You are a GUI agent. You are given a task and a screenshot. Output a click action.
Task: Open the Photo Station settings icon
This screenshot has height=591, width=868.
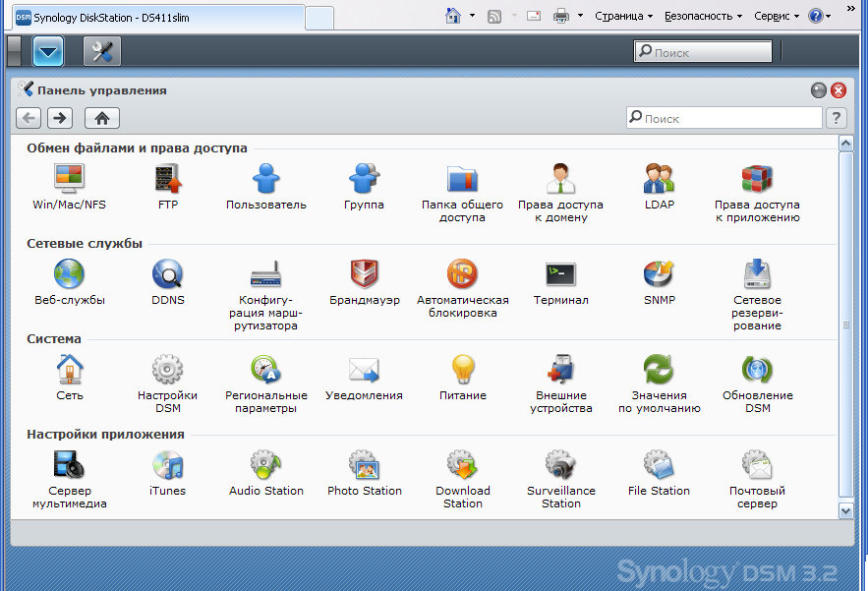coord(364,464)
